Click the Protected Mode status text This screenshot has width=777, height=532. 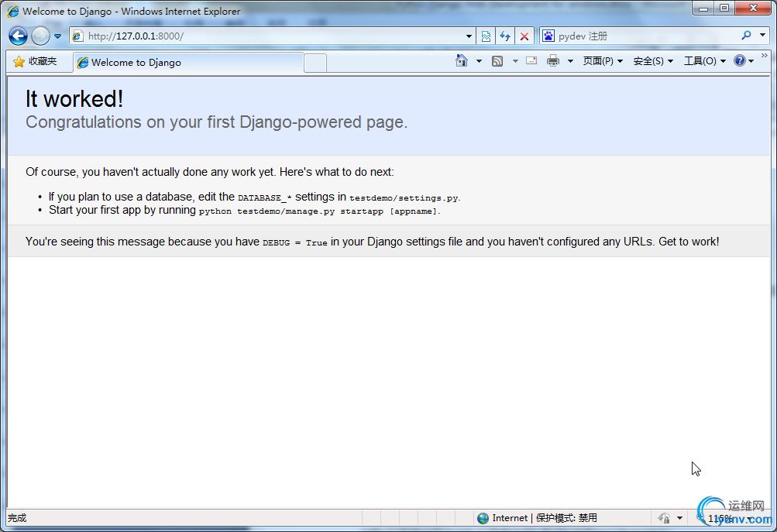pos(566,517)
